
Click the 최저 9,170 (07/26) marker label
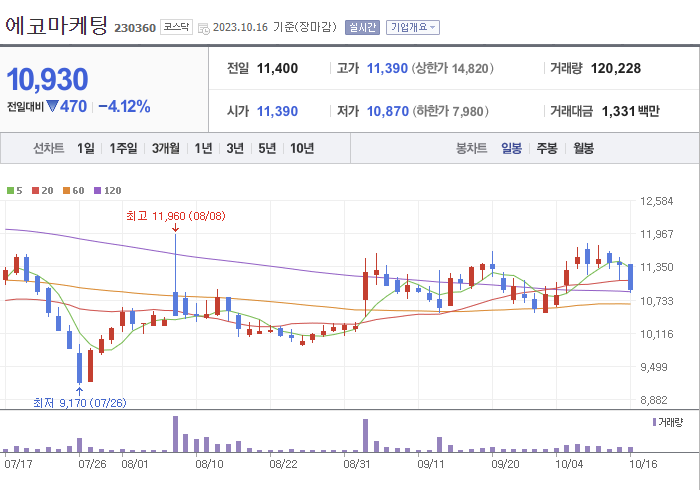click(x=79, y=403)
